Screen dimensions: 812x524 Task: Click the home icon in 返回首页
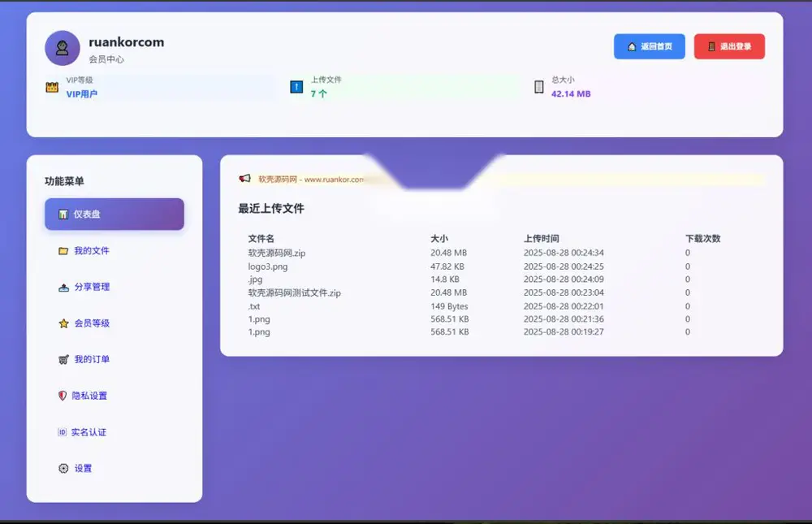[x=631, y=46]
